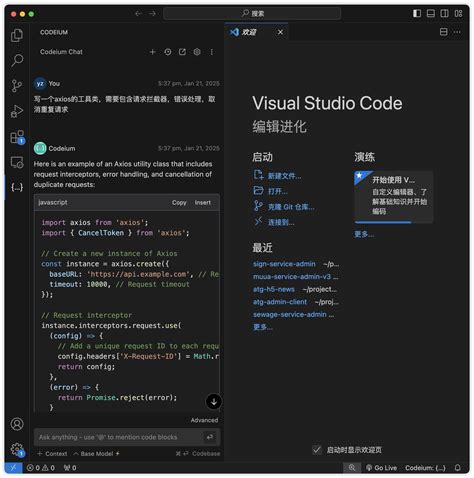Open the Advanced options link
The width and height of the screenshot is (474, 478).
tap(204, 420)
